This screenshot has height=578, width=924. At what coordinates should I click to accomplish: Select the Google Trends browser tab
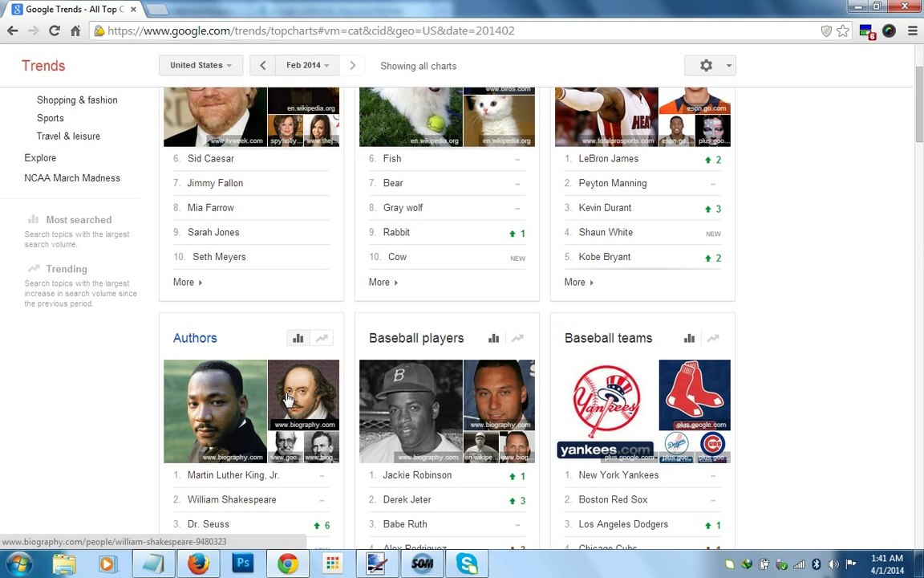coord(75,9)
